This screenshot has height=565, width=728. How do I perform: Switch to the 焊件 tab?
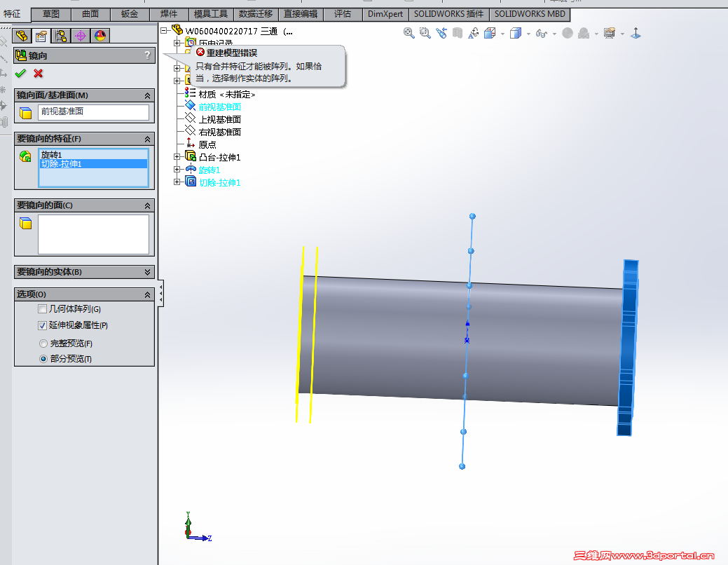169,14
